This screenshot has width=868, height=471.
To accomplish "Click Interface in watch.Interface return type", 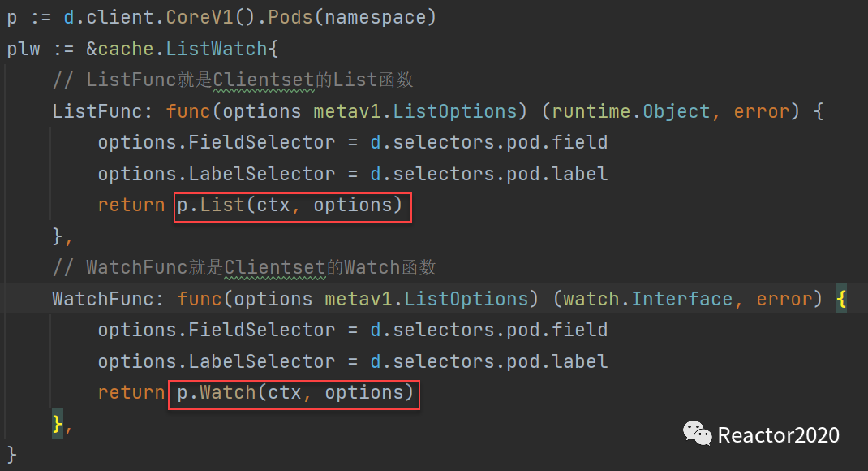I will coord(682,299).
